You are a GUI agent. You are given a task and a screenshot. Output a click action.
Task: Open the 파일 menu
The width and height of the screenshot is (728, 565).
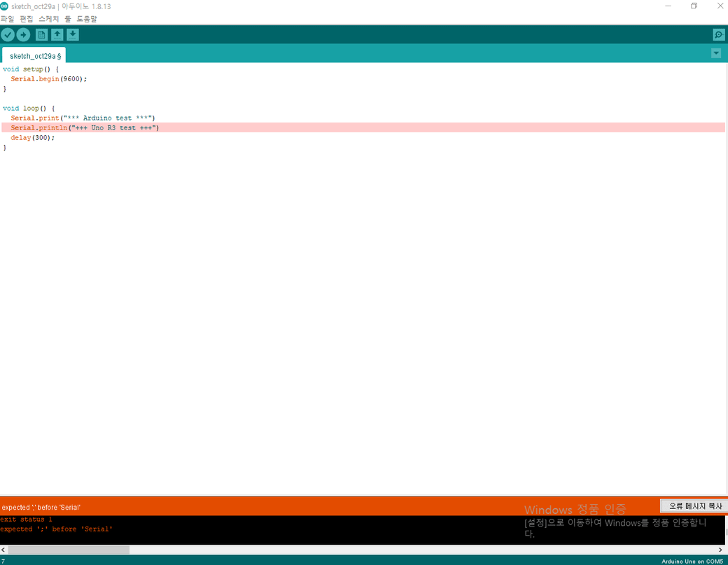tap(7, 19)
